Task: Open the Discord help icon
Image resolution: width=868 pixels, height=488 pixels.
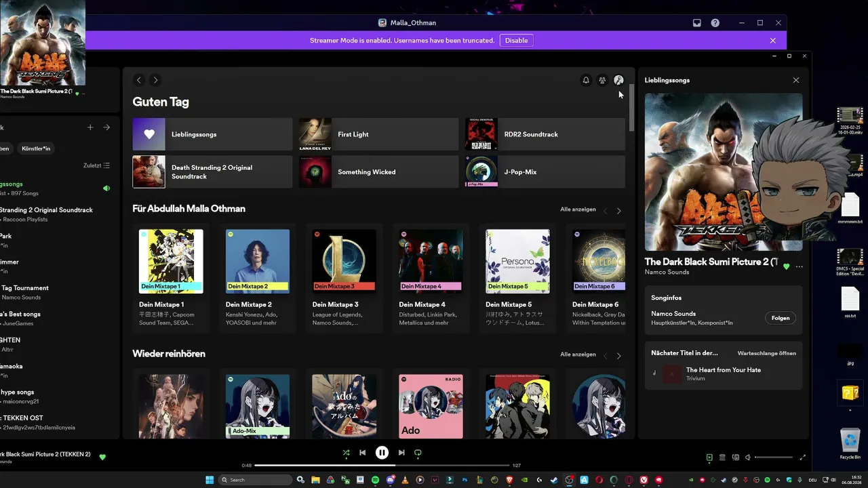Action: (x=715, y=22)
